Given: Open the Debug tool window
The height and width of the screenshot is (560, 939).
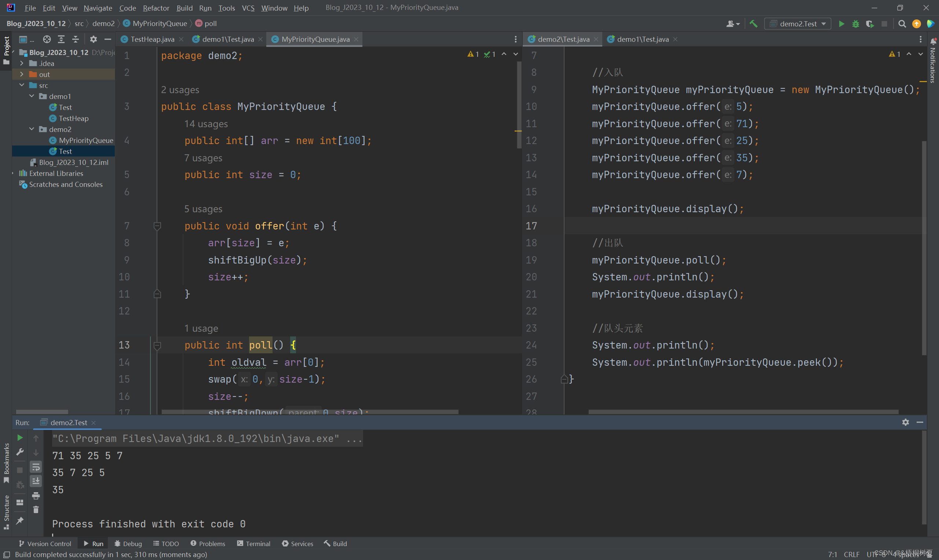Looking at the screenshot, I should click(128, 544).
